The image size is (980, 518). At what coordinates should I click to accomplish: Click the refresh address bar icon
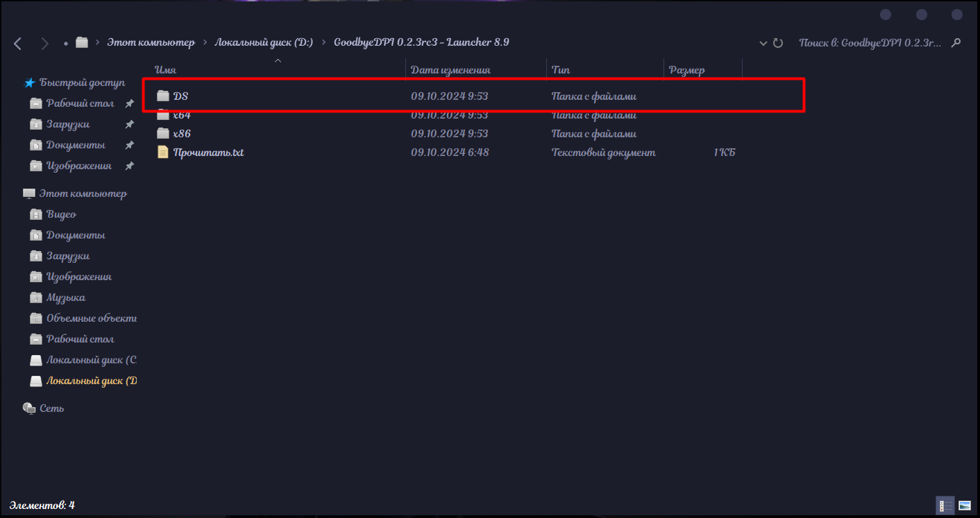[x=778, y=43]
